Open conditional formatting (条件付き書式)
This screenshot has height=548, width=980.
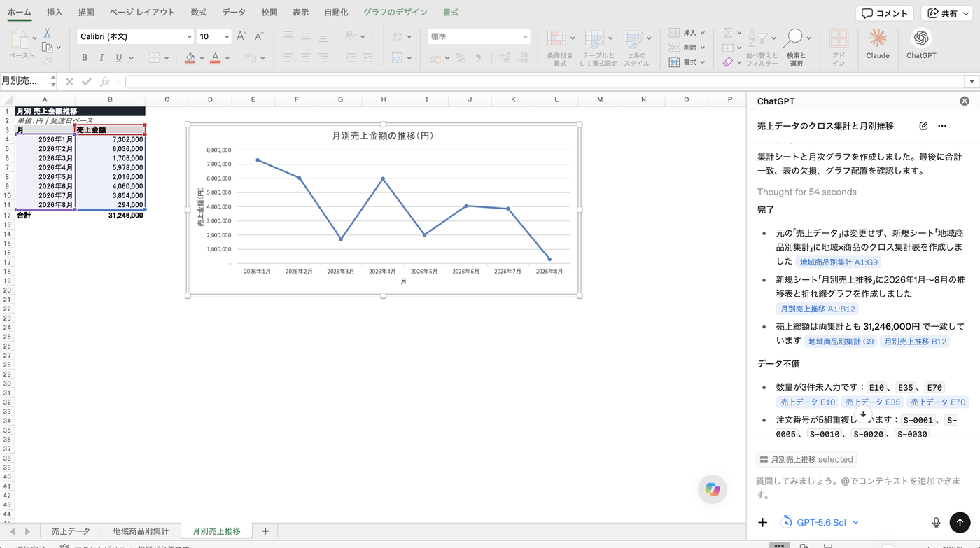point(560,48)
